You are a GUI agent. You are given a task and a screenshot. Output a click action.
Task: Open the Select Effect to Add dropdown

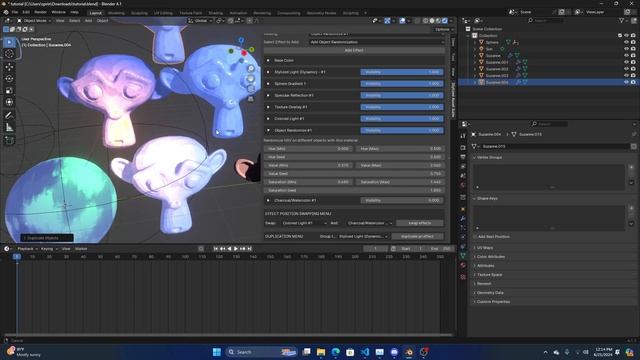pyautogui.click(x=376, y=42)
